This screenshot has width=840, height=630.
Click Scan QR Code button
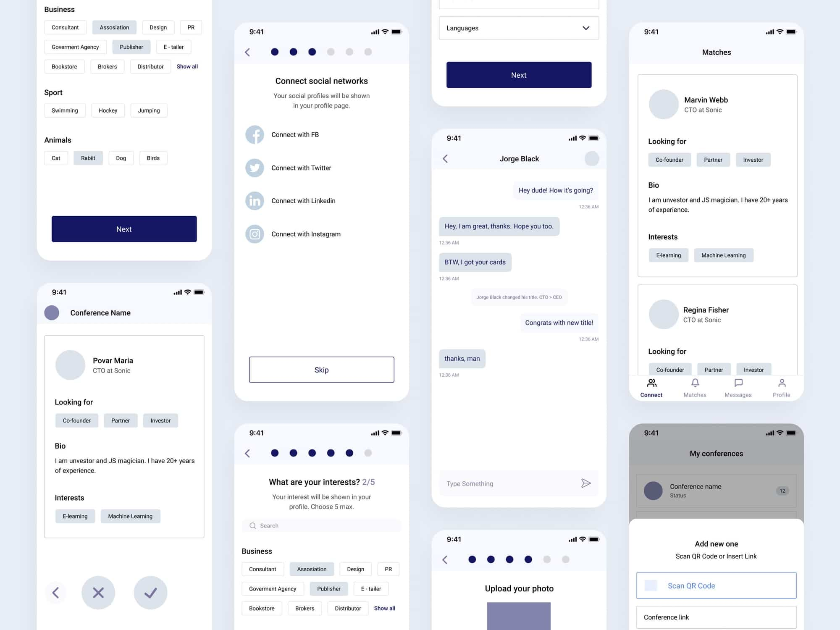click(x=717, y=585)
